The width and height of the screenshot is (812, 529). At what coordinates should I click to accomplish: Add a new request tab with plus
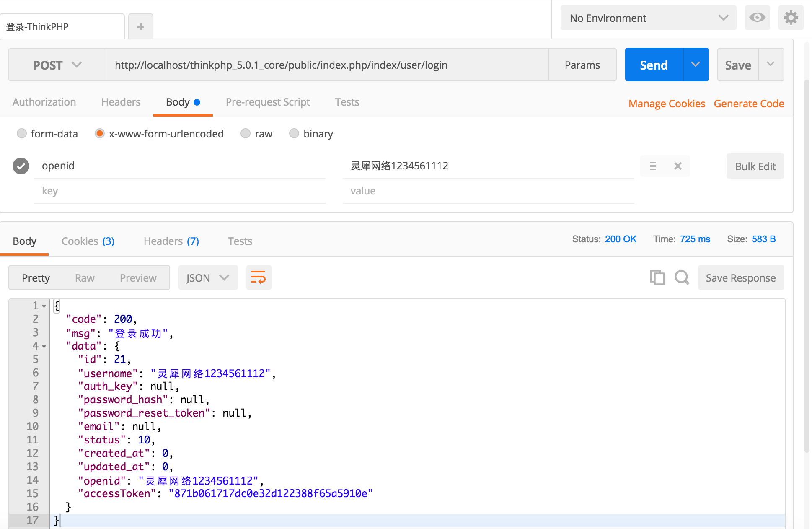(141, 27)
